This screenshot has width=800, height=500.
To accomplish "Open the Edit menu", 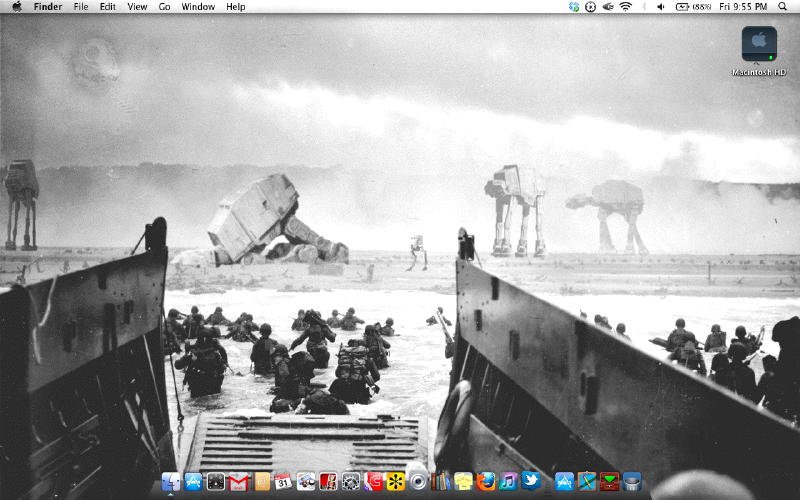I will 108,7.
